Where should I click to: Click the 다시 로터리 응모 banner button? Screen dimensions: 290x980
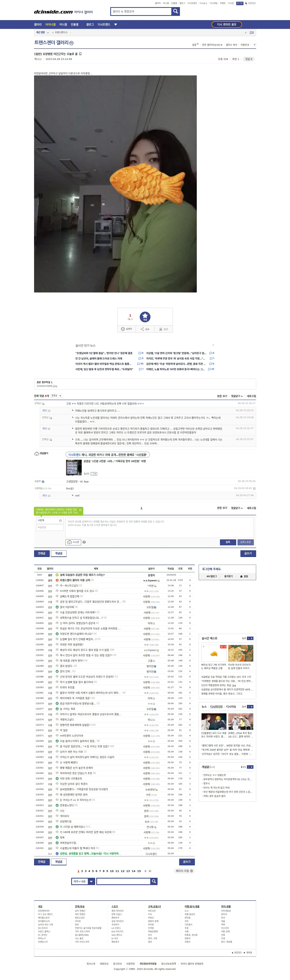tap(227, 24)
